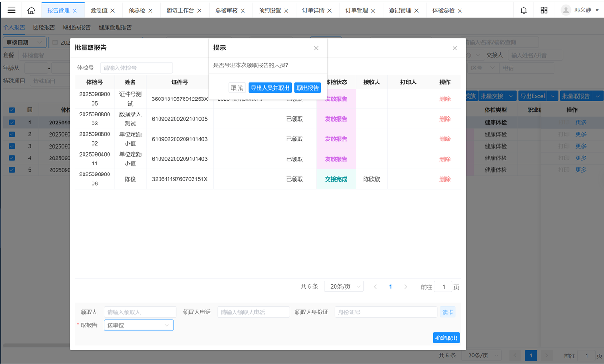
Task: Open the 取报告 送单位 dropdown
Action: click(x=138, y=325)
